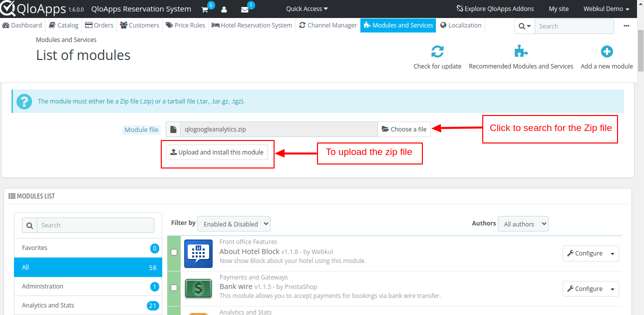The width and height of the screenshot is (644, 315).
Task: Expand the Bank wire Configure arrow
Action: pyautogui.click(x=613, y=289)
